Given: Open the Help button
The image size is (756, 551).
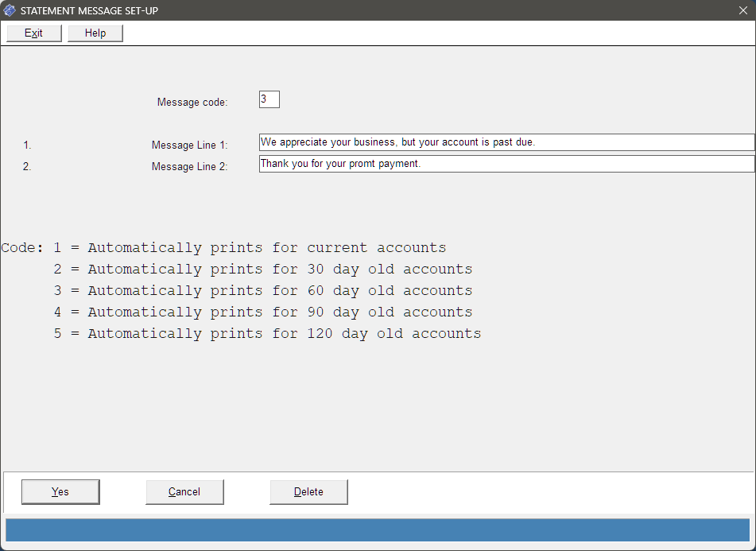Looking at the screenshot, I should click(95, 33).
